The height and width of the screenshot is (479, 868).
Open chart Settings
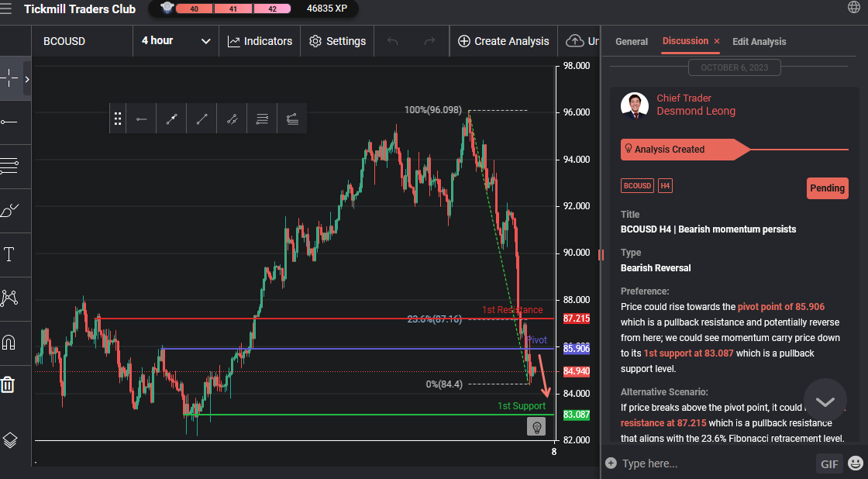point(337,41)
